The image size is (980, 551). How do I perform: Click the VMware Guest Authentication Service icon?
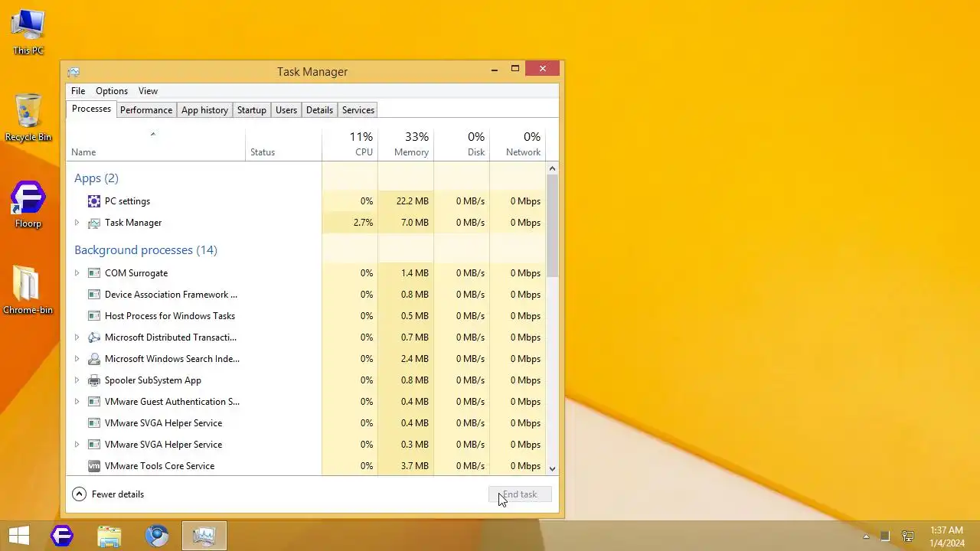(94, 402)
